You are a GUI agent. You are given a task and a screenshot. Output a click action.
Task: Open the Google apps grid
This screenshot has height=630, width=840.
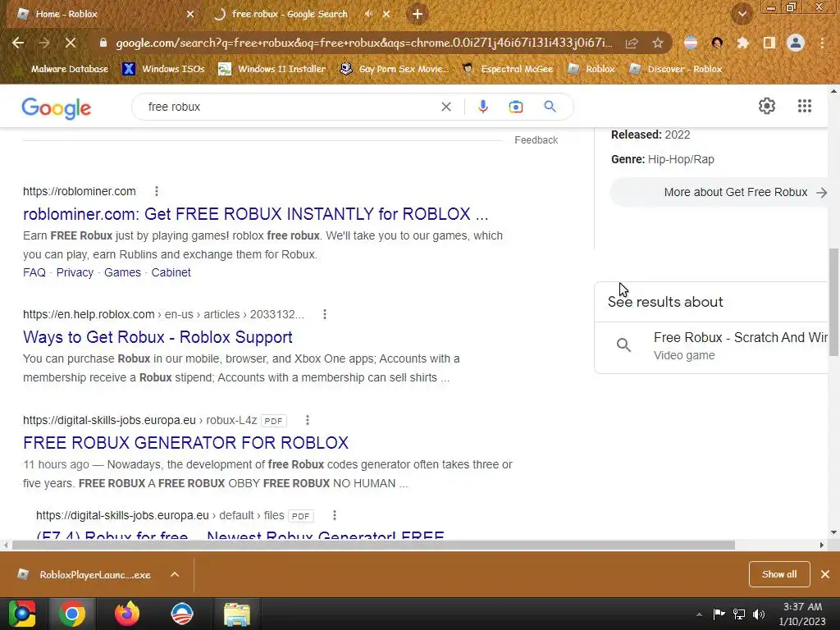pos(804,106)
